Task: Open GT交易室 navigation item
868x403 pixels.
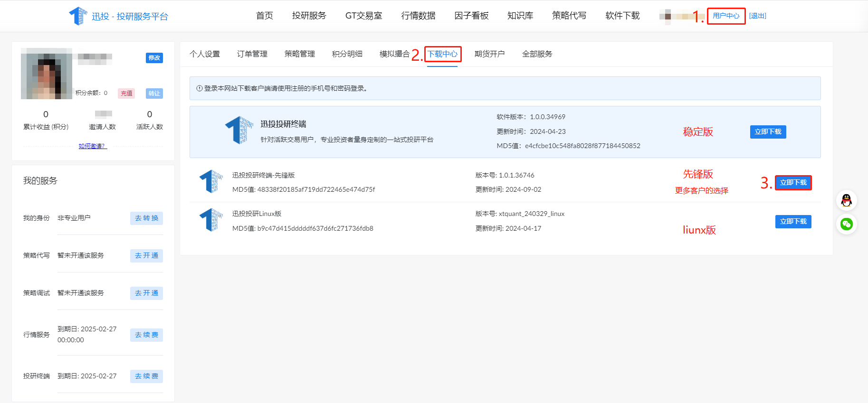Action: [x=364, y=16]
